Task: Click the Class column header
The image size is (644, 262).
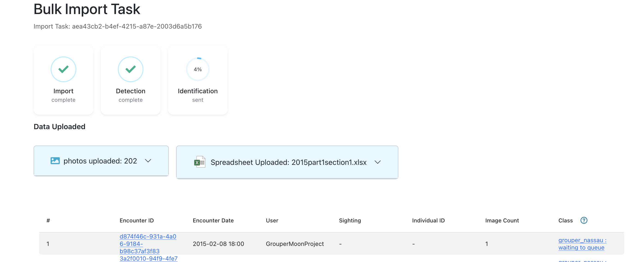Action: click(x=565, y=221)
